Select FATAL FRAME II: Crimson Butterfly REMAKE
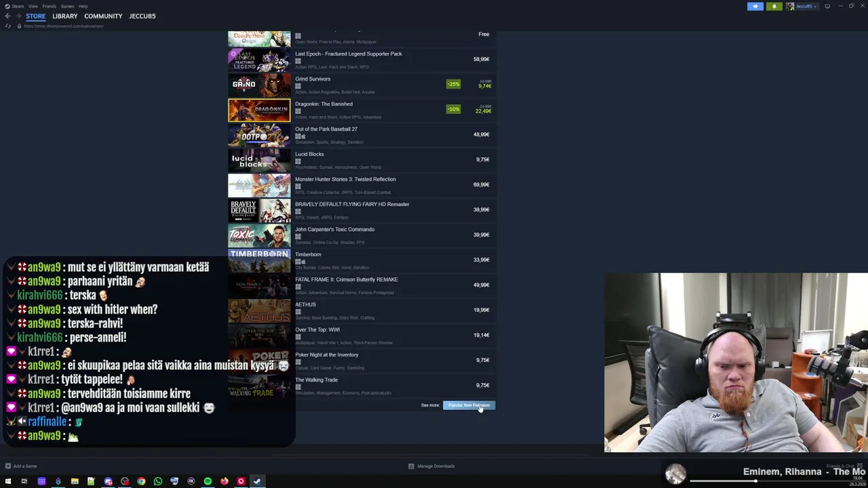The height and width of the screenshot is (488, 868). pyautogui.click(x=347, y=279)
